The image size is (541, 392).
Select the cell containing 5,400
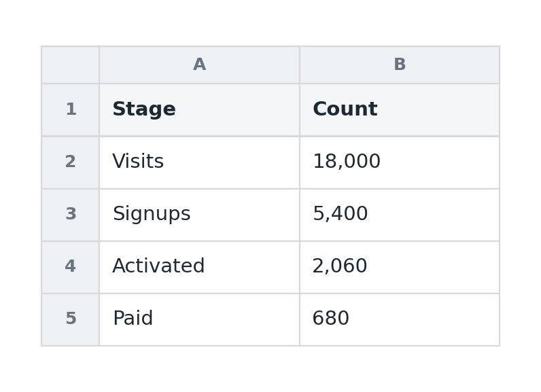coord(400,215)
